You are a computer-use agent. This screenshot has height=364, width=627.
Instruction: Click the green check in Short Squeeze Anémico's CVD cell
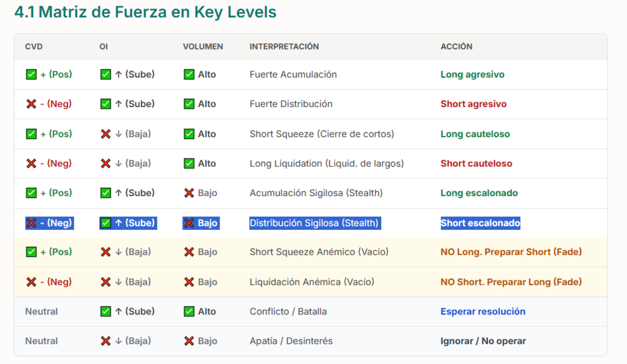[x=31, y=252]
